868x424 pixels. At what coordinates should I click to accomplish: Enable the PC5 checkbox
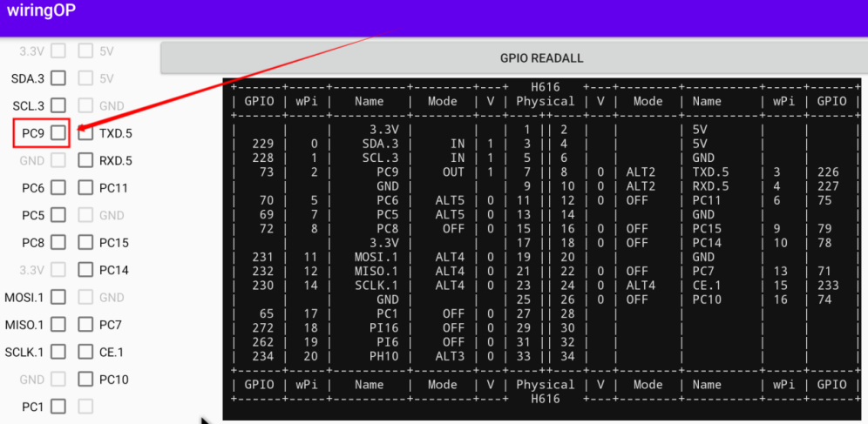click(x=58, y=215)
